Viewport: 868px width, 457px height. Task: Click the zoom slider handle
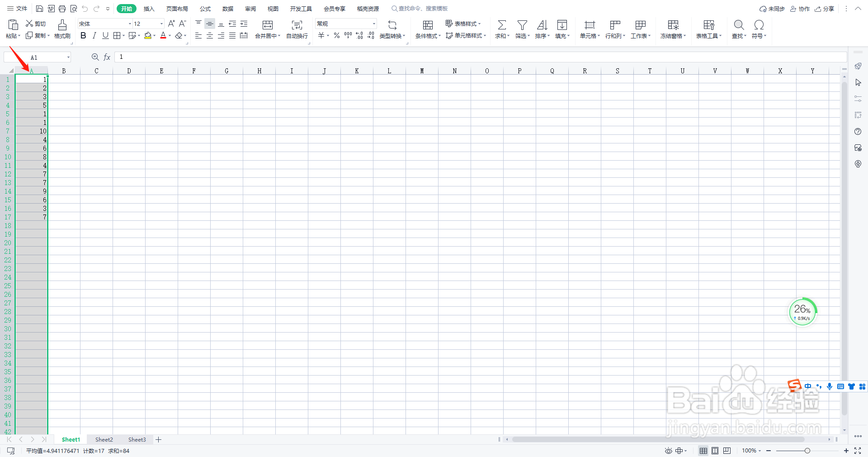pos(807,451)
